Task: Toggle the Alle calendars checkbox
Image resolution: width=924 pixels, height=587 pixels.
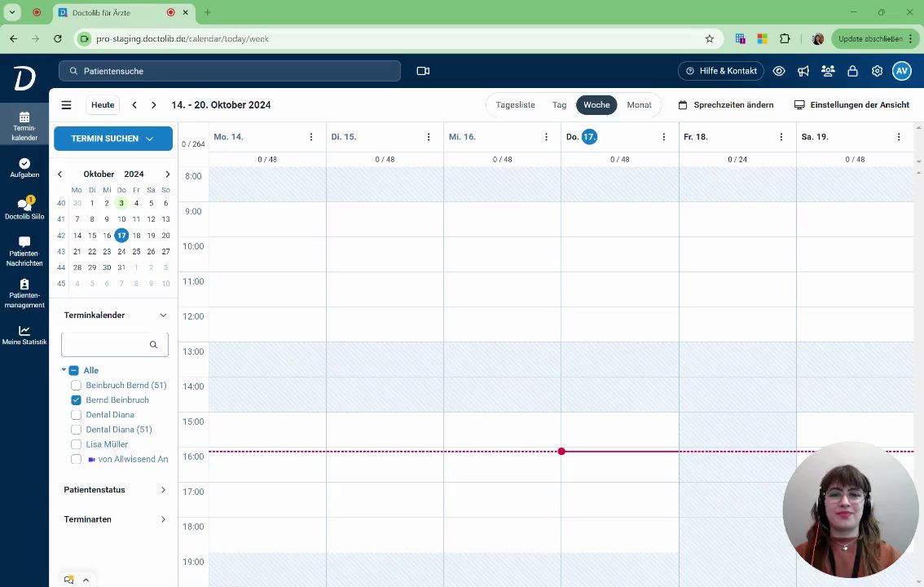Action: pos(73,371)
